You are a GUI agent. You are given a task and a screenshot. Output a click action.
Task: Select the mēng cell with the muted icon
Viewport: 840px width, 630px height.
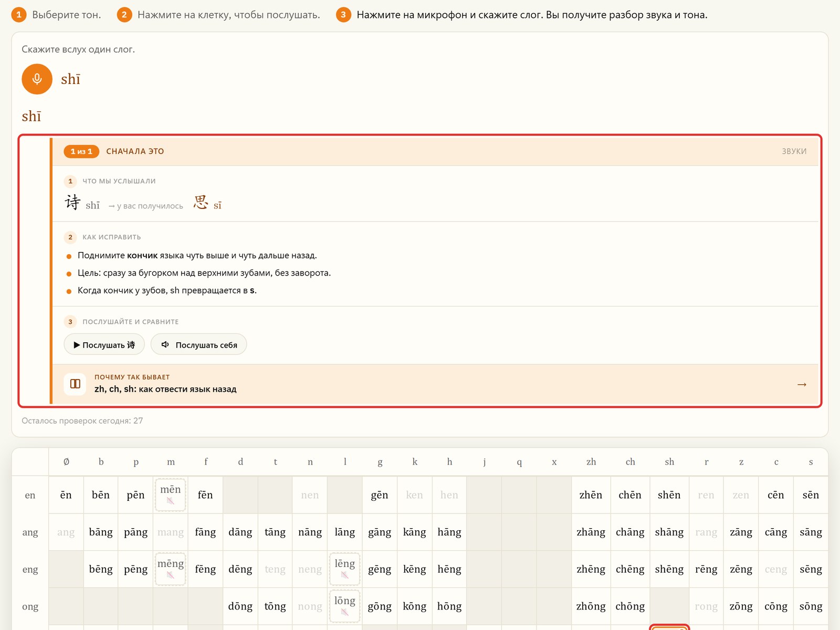[171, 569]
